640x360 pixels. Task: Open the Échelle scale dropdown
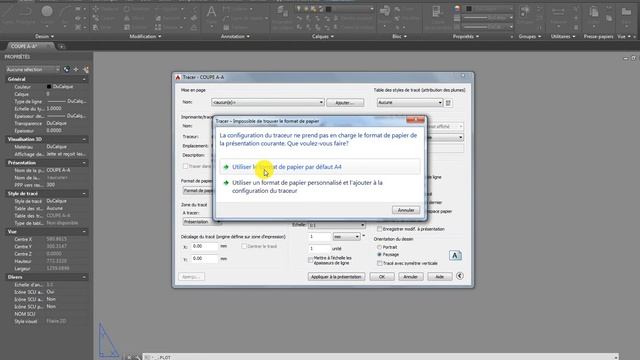click(x=336, y=225)
